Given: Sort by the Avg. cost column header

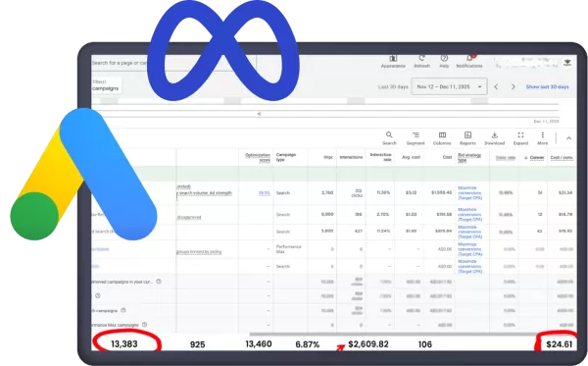Looking at the screenshot, I should tap(411, 157).
